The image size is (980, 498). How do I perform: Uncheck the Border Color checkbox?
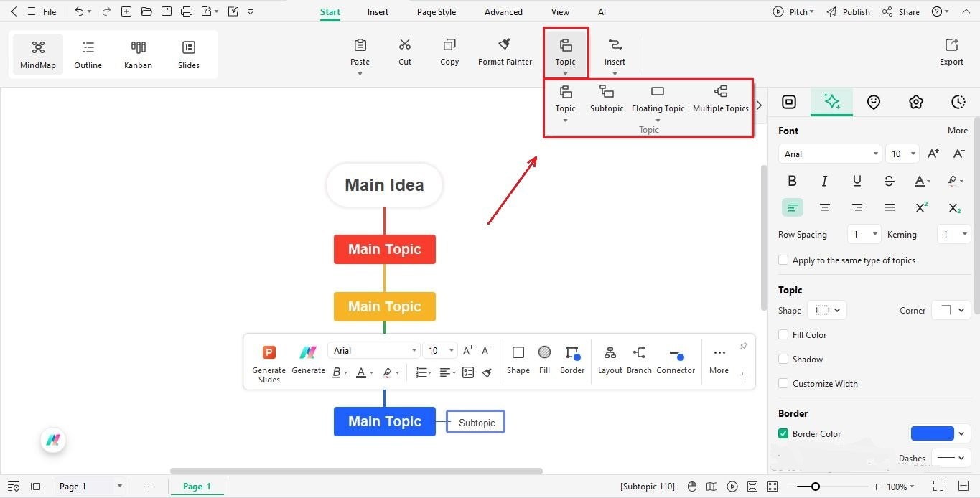click(783, 433)
